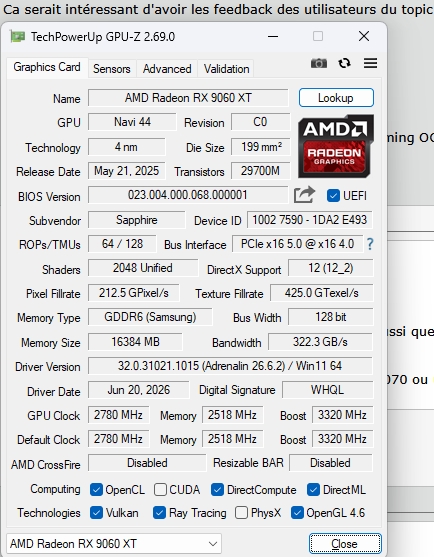This screenshot has width=434, height=557.
Task: Click the refresh arrows icon
Action: coord(345,63)
